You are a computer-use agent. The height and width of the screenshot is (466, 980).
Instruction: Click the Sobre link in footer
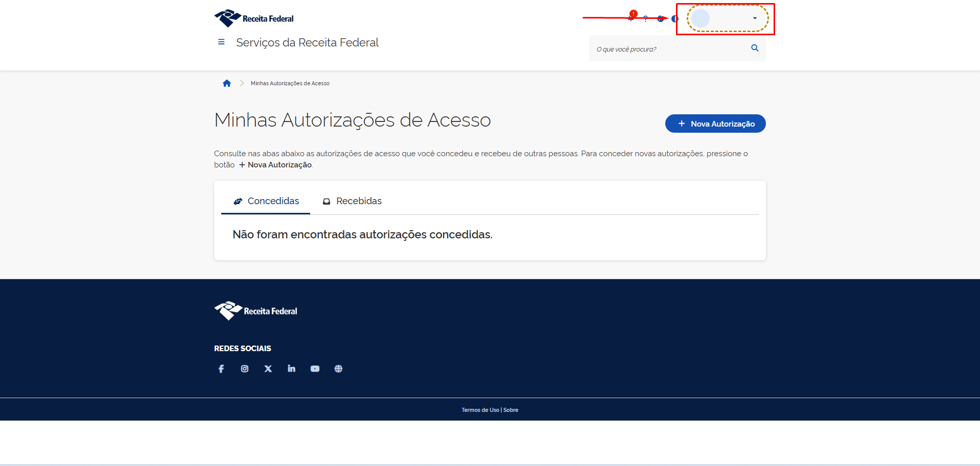coord(511,410)
